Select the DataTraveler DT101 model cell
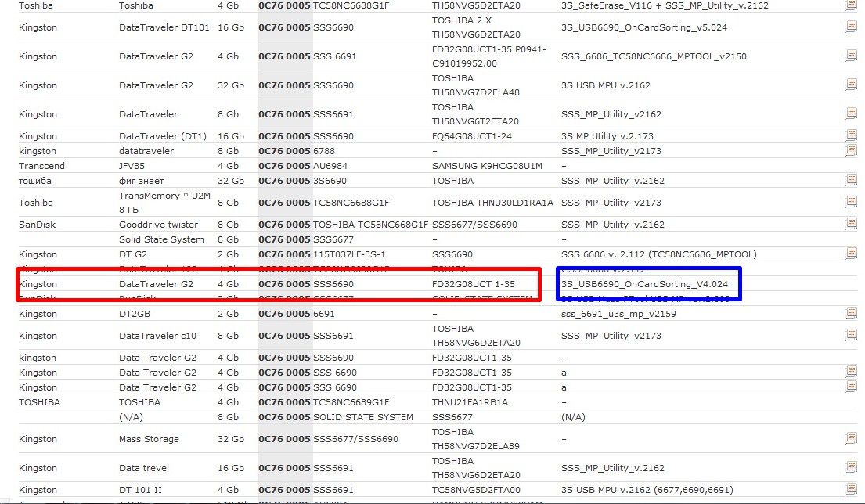Screen dimensions: 865x504 tap(164, 27)
